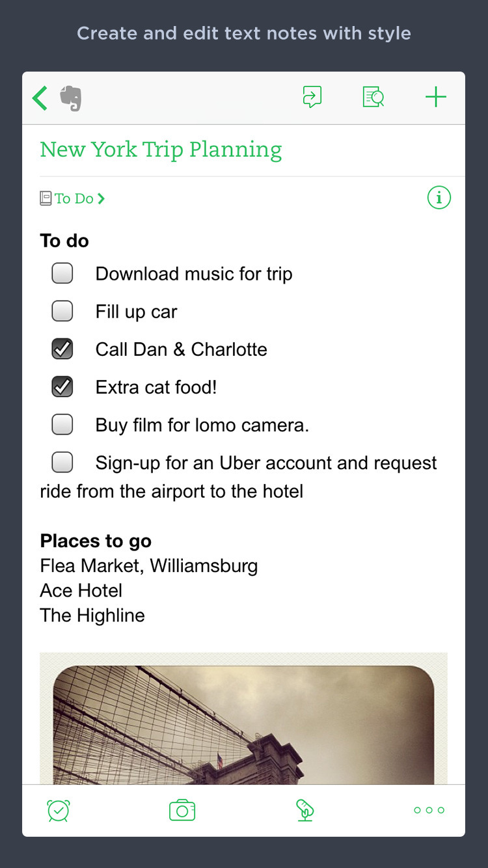
Task: Open the three-dot more options menu
Action: tap(429, 810)
